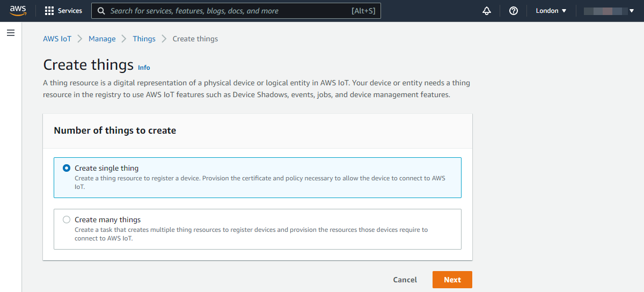Click the Next button
Screen dimensions: 644x292
pos(452,280)
